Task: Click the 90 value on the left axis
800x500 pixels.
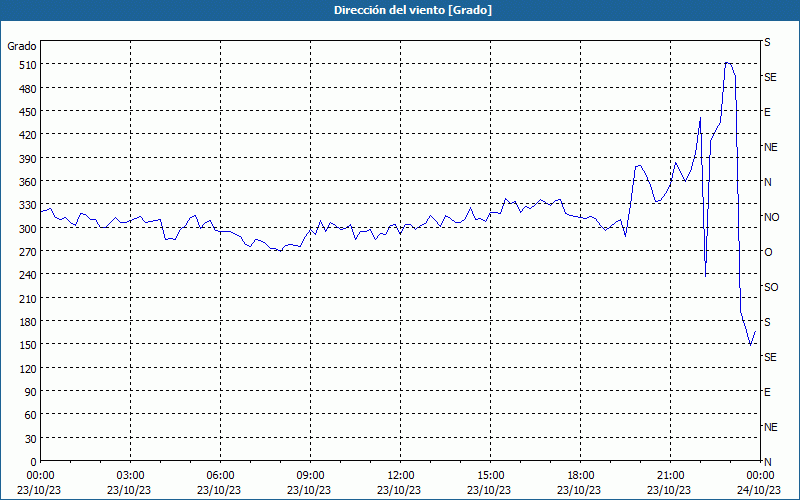Action: (31, 392)
